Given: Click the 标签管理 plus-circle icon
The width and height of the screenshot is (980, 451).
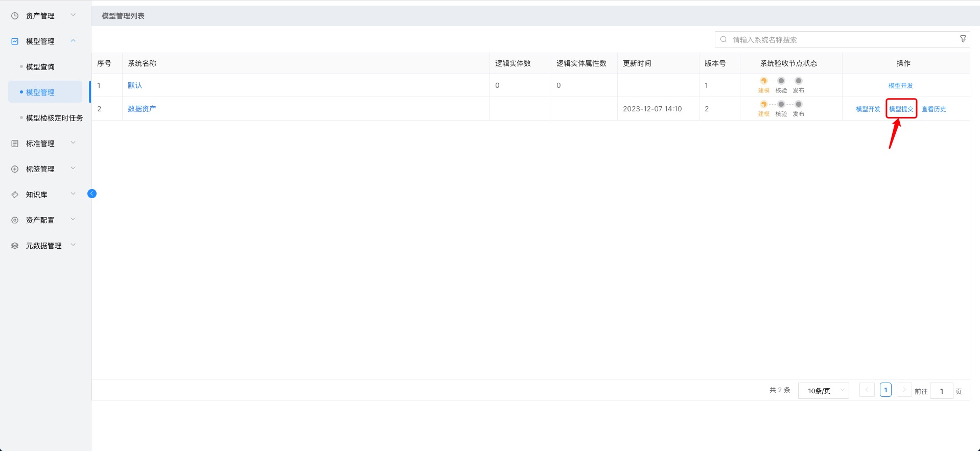Looking at the screenshot, I should point(15,169).
